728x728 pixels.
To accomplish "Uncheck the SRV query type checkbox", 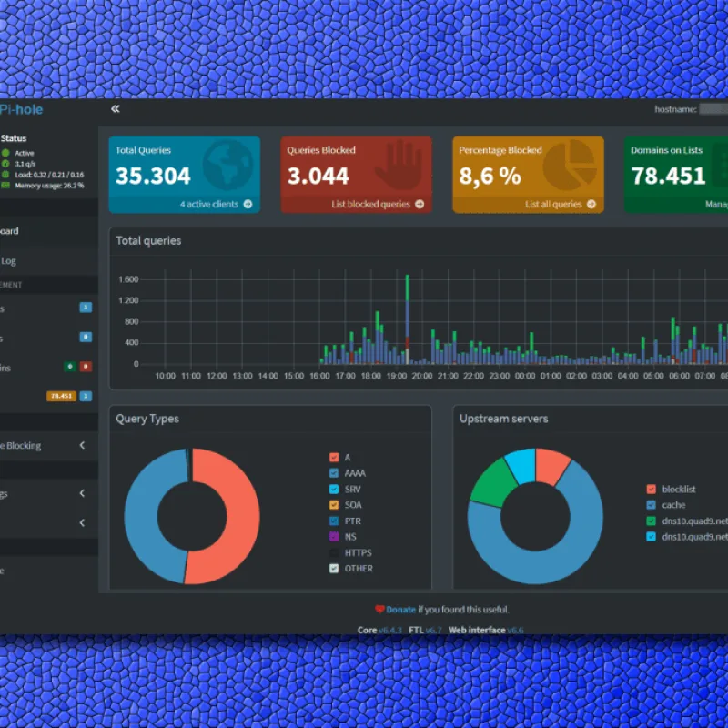I will coord(334,489).
